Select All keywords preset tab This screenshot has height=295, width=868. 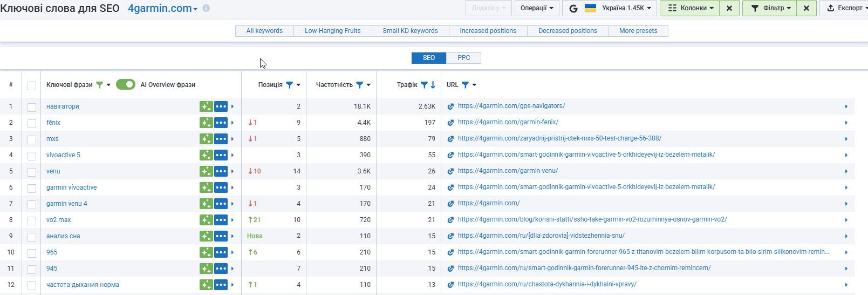[x=264, y=31]
